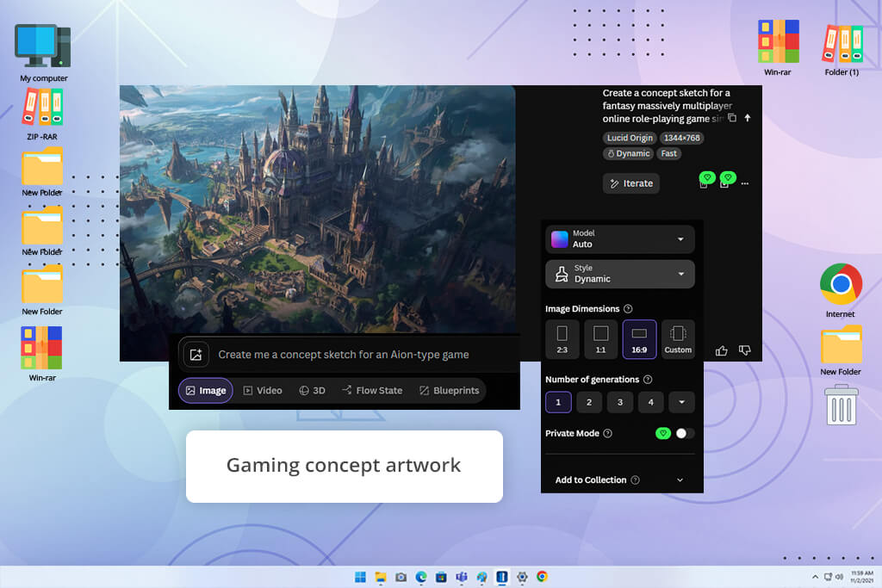
Task: Switch to the 3D tab
Action: (x=312, y=391)
